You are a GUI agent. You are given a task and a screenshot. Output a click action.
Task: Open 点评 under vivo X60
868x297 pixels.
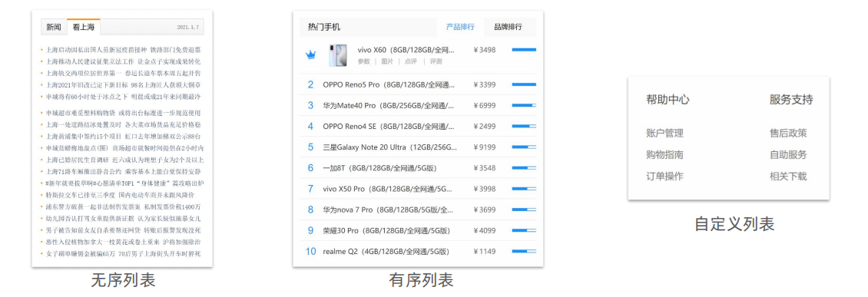click(411, 61)
